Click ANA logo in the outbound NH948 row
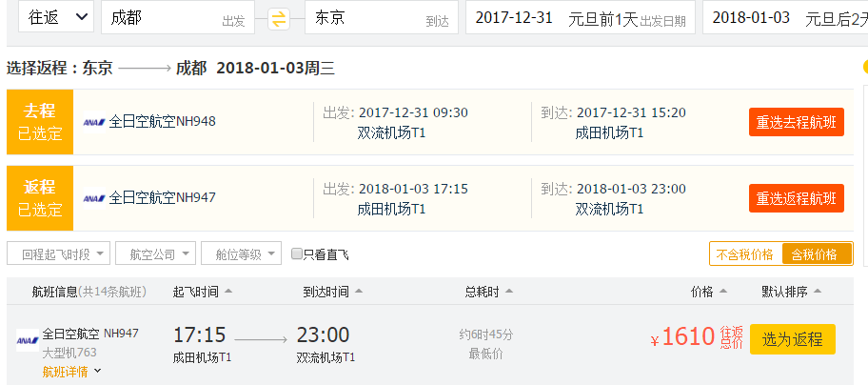 pos(94,122)
